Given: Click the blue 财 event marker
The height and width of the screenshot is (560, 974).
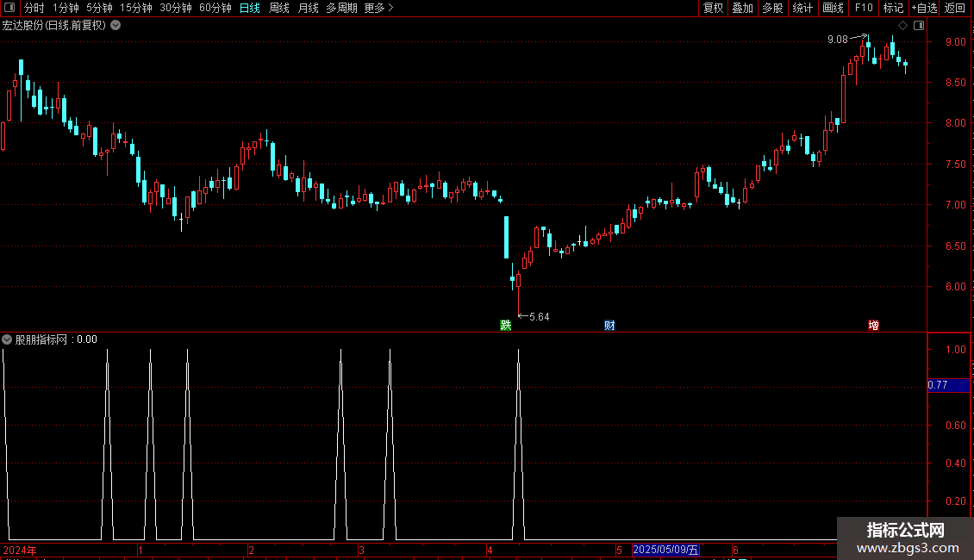Looking at the screenshot, I should 609,326.
